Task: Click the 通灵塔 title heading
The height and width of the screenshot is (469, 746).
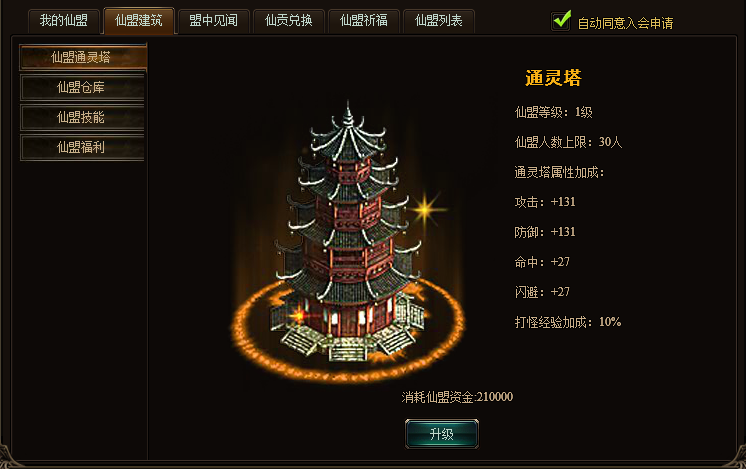Action: point(553,78)
